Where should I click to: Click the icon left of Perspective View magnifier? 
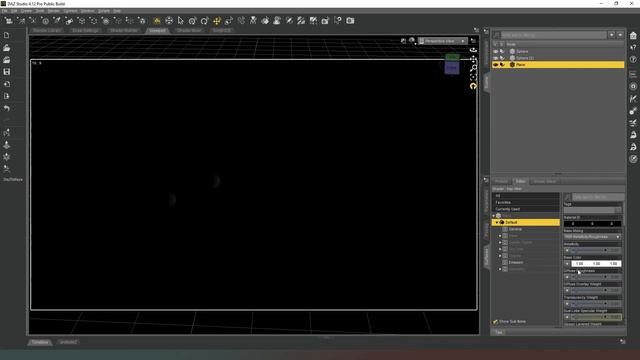click(403, 41)
